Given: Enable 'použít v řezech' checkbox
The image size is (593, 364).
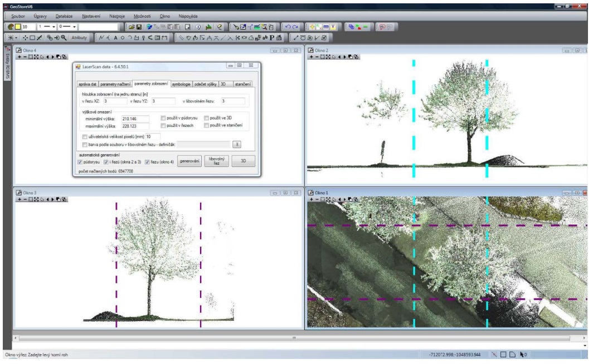Looking at the screenshot, I should [163, 125].
